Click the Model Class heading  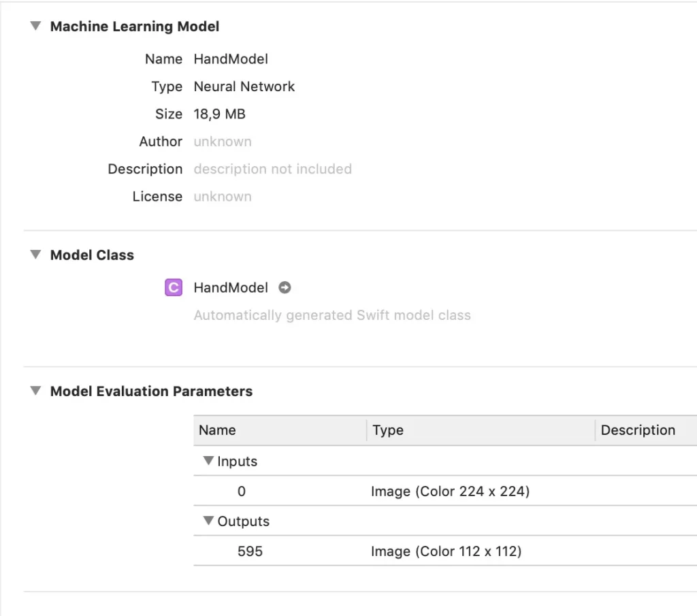pyautogui.click(x=92, y=255)
